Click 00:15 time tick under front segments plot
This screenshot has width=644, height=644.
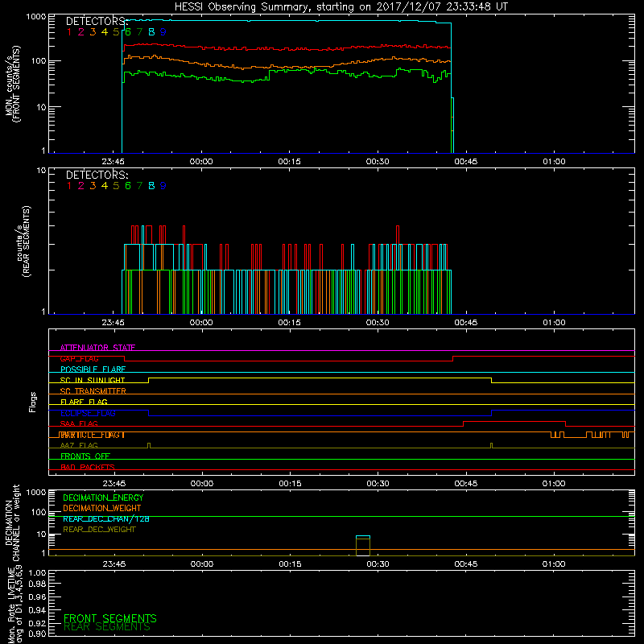pyautogui.click(x=289, y=162)
